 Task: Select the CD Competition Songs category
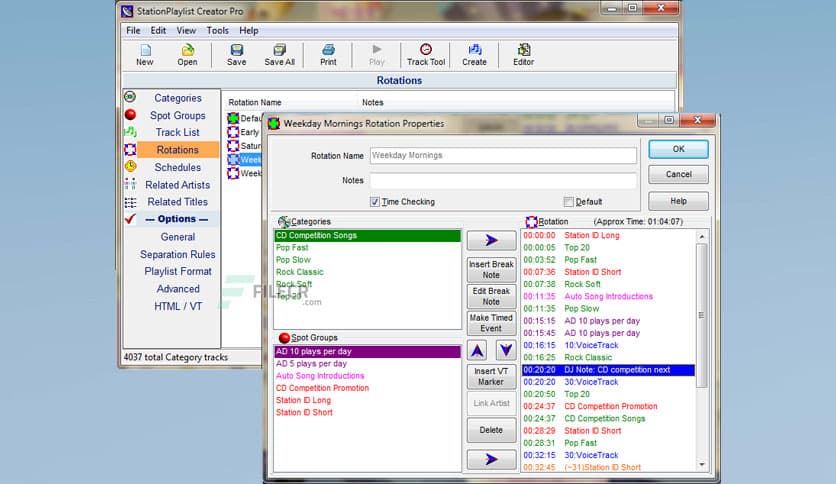click(367, 235)
